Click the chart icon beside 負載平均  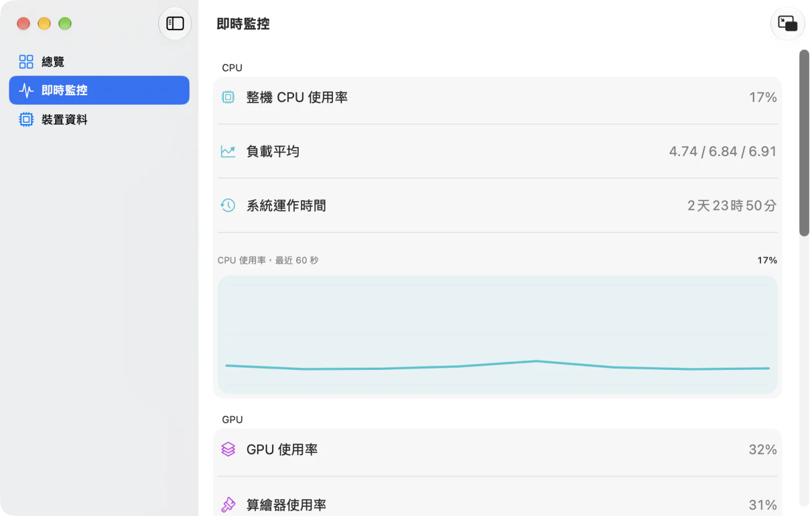[x=228, y=151]
